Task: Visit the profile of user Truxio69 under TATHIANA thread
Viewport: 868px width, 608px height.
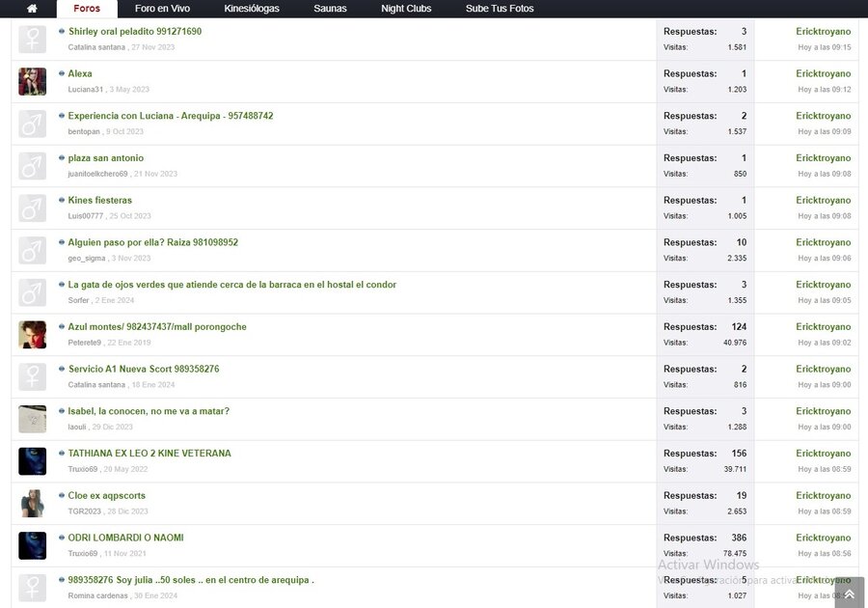Action: coord(83,469)
